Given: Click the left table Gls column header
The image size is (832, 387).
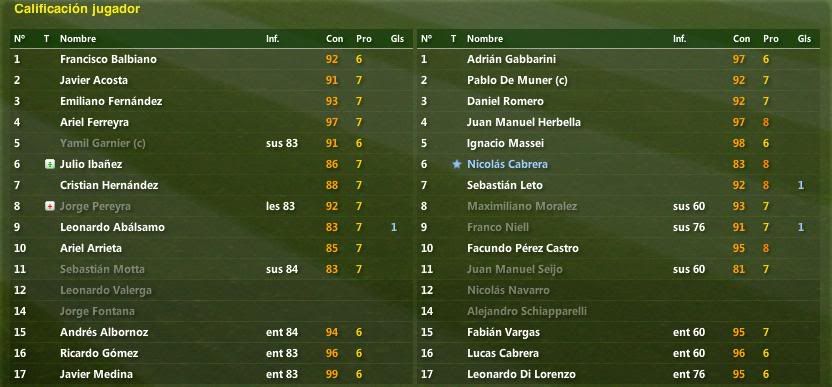Looking at the screenshot, I should [397, 39].
